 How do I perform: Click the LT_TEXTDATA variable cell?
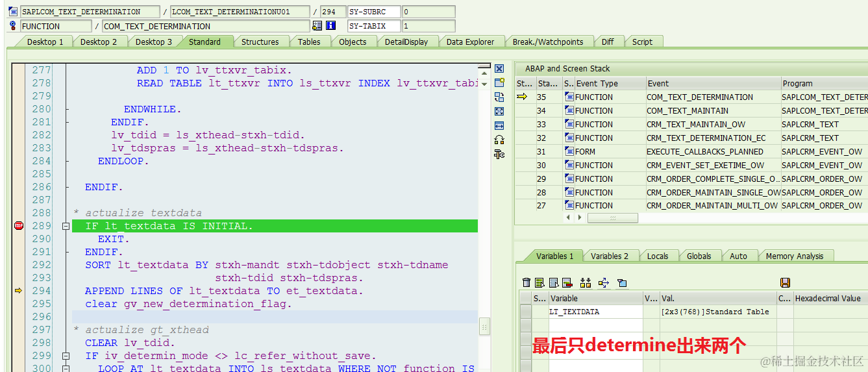coord(595,312)
